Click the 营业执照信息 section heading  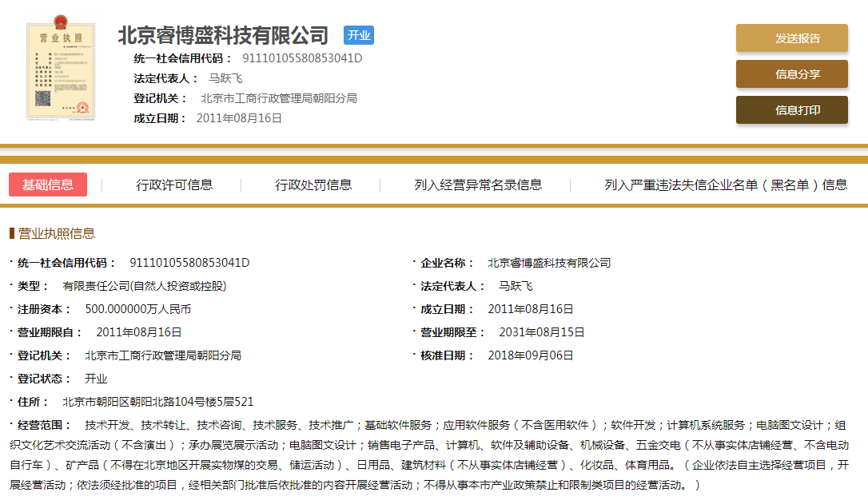pos(56,233)
